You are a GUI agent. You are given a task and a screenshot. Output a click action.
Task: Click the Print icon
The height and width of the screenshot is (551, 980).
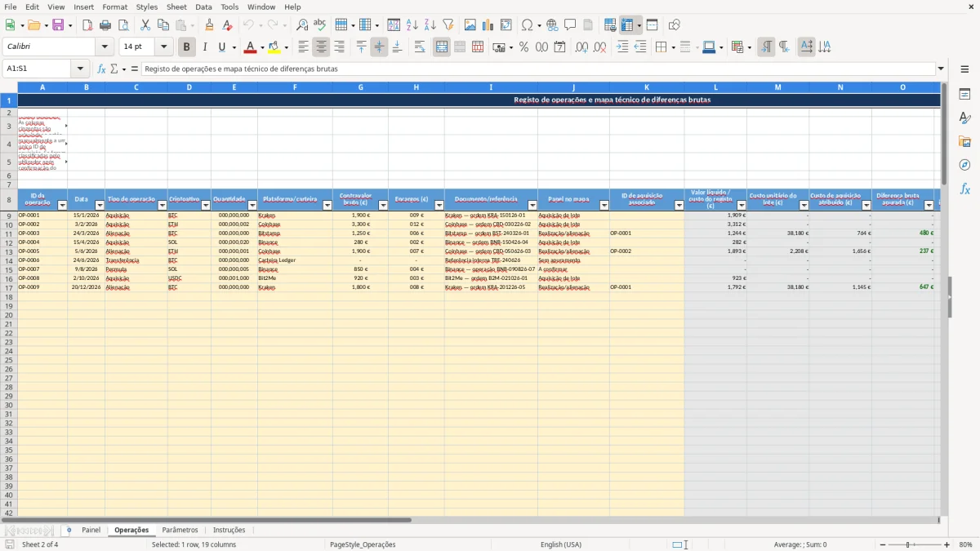pos(105,25)
